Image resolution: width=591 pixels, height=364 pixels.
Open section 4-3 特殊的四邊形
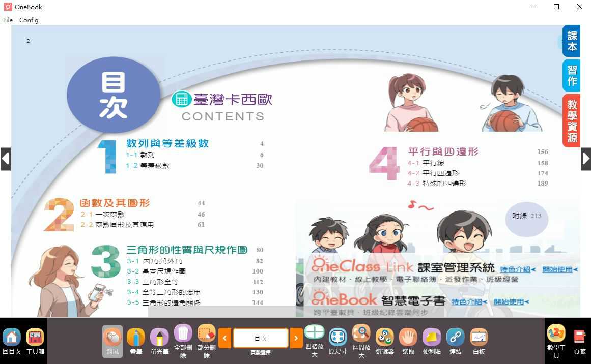(x=437, y=183)
